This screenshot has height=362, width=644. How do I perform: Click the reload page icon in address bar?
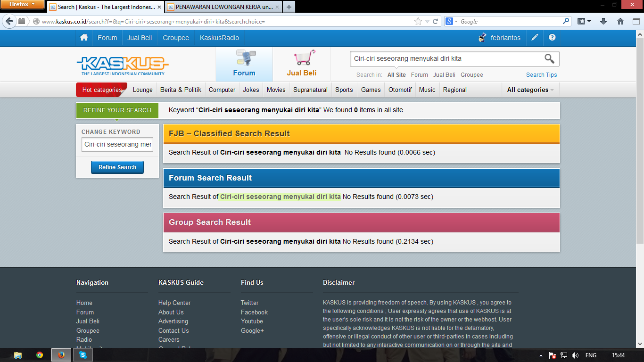436,21
